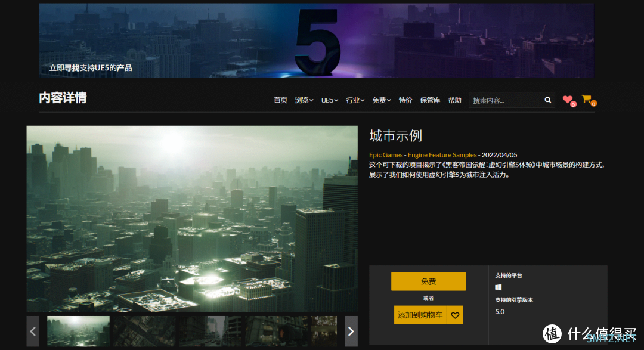Click the 5.0 engine version text
The image size is (644, 350).
(x=500, y=312)
